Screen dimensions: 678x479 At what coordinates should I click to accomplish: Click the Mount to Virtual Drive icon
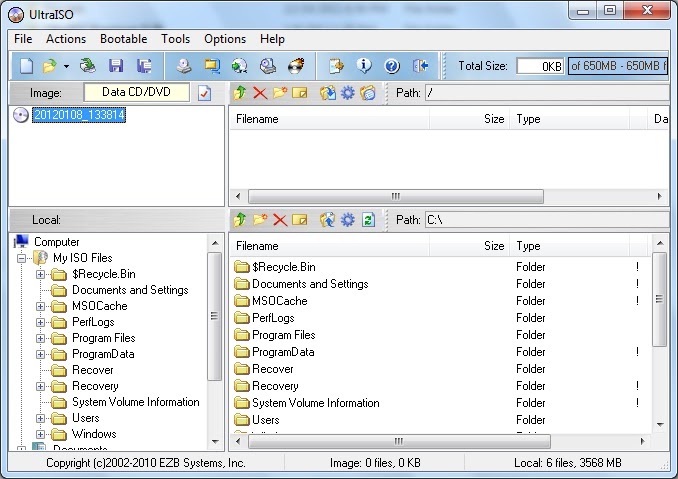click(268, 66)
